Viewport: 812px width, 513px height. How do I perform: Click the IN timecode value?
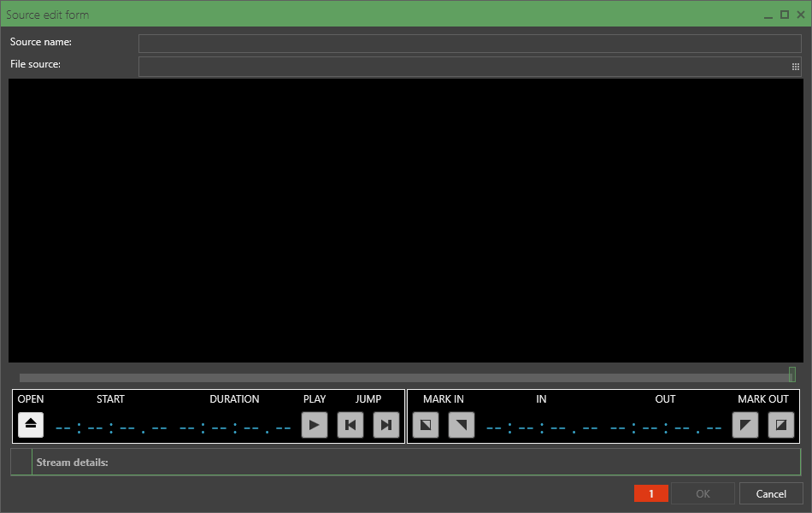[542, 428]
